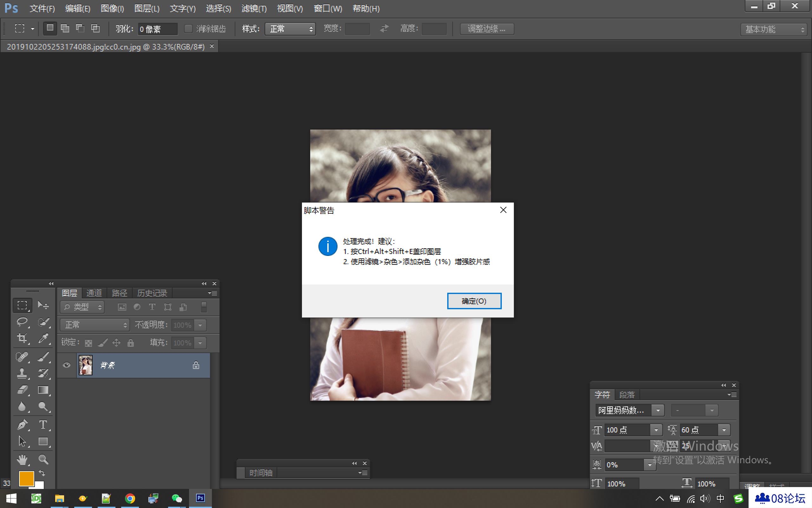Click the 调整边缘 refine edge button

487,29
